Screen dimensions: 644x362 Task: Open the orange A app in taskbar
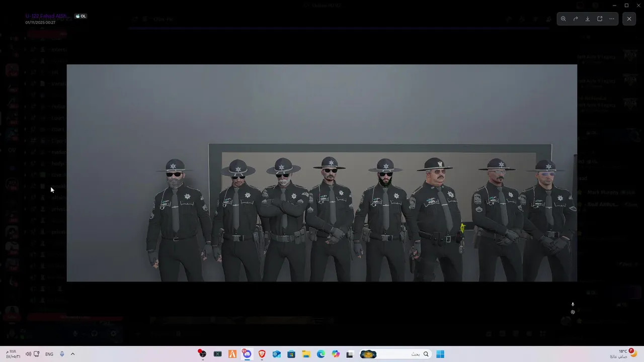tap(232, 354)
